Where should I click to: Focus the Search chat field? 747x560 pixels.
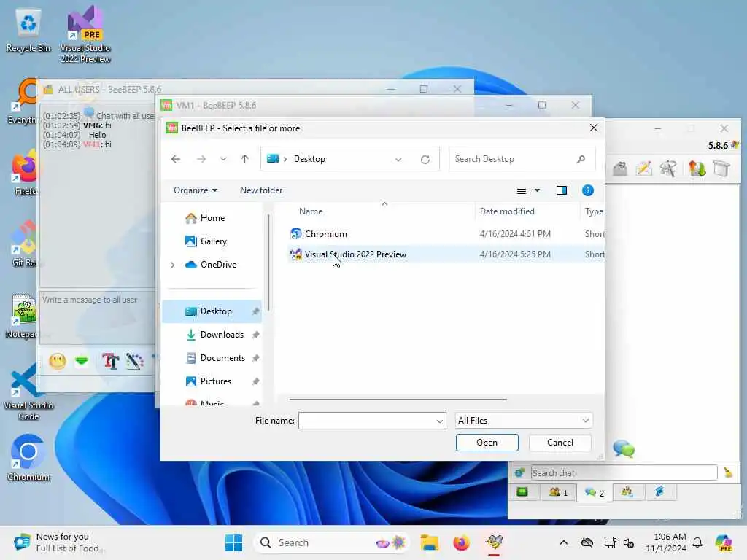tap(624, 472)
